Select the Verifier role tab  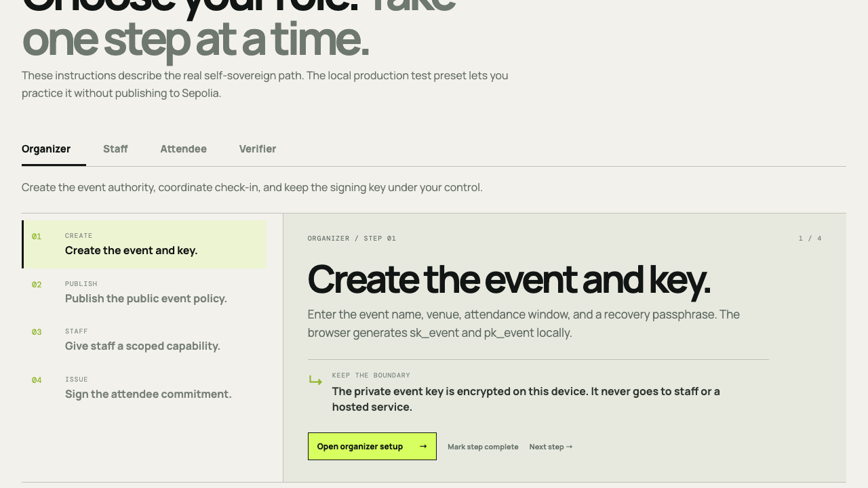[x=258, y=149]
